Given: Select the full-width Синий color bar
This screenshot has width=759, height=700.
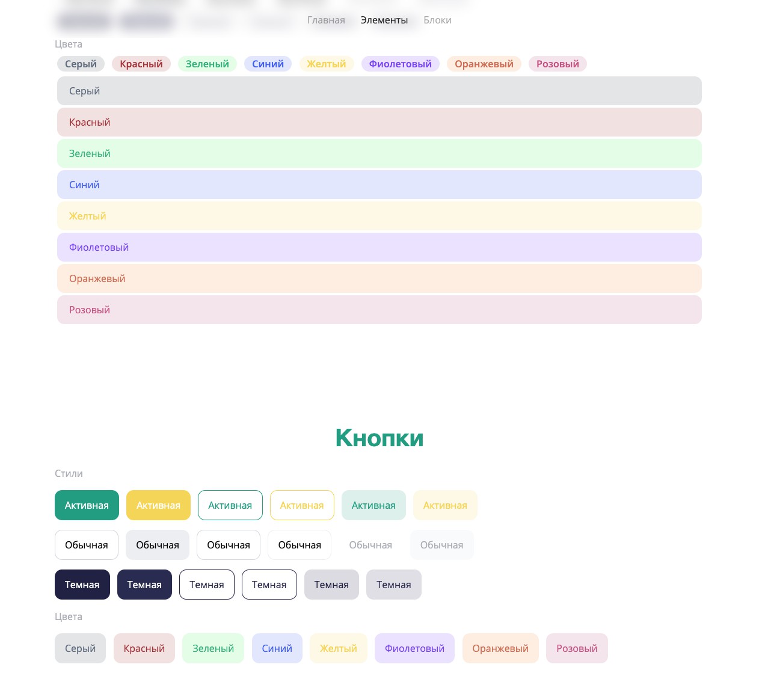Looking at the screenshot, I should 379,185.
